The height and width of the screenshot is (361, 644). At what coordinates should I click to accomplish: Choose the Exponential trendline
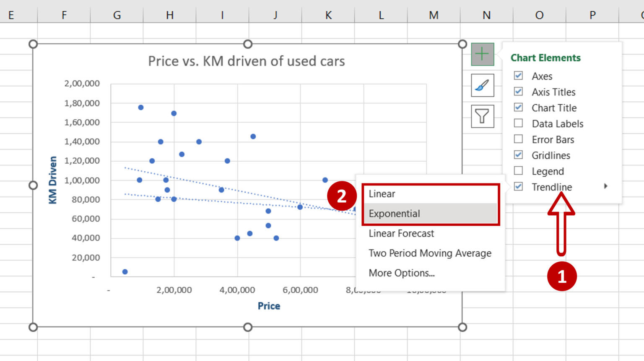pos(394,214)
